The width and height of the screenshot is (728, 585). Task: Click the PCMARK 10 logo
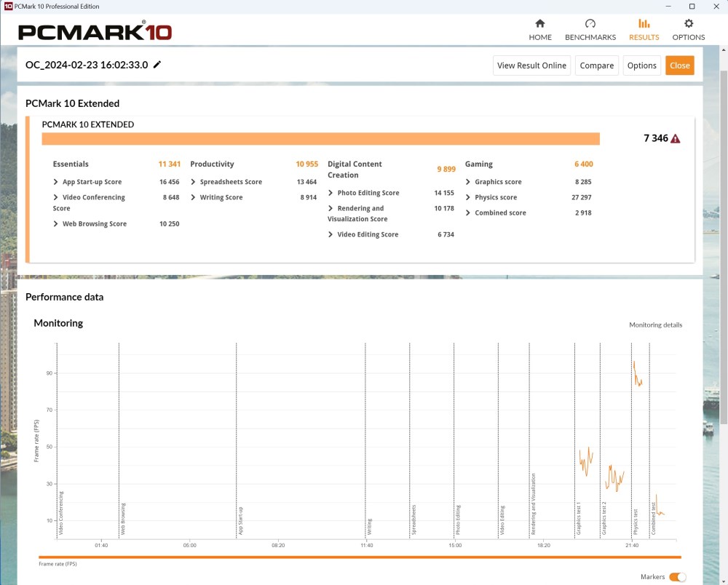(95, 31)
